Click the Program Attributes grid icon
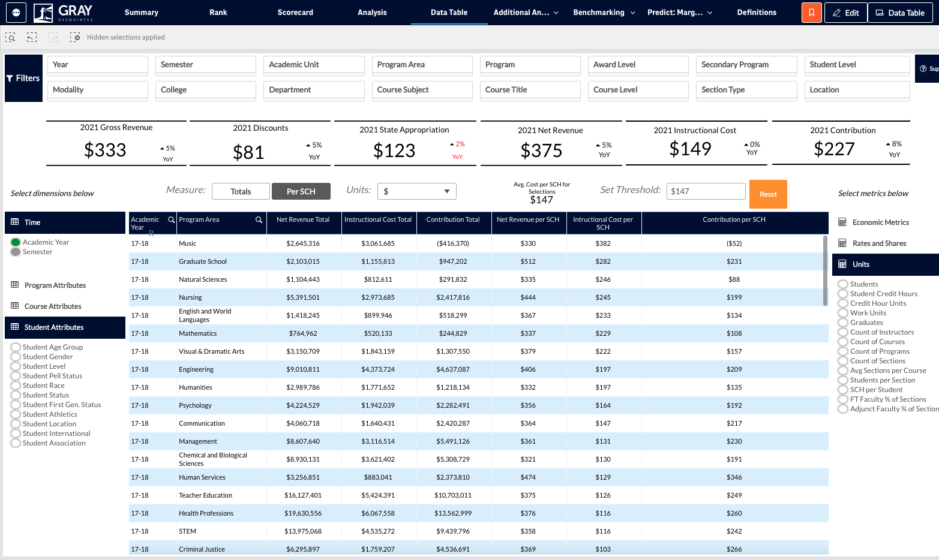This screenshot has height=560, width=939. pos(15,285)
